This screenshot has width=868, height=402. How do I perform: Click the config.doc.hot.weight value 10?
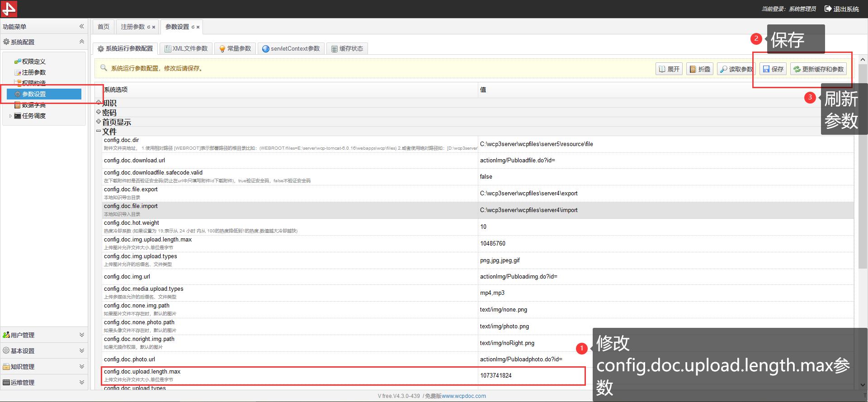click(483, 227)
